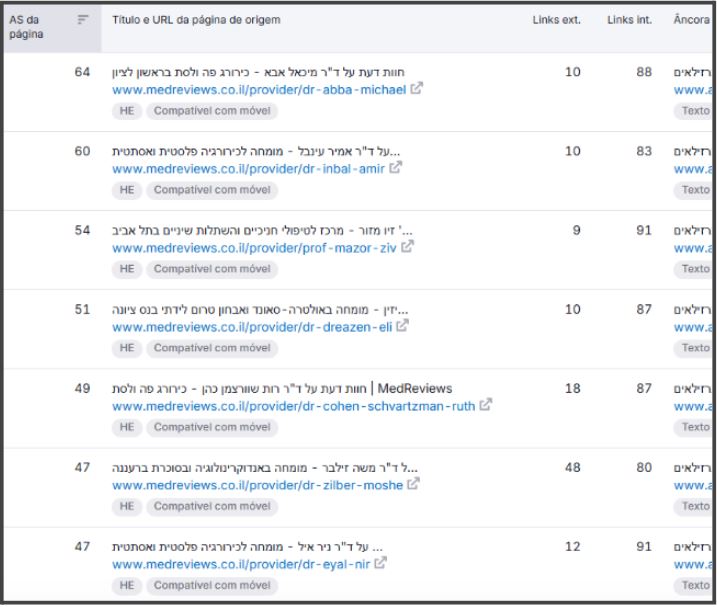
Task: Click Compatível com móvel tag in dr-inbal-amir row
Action: click(212, 190)
